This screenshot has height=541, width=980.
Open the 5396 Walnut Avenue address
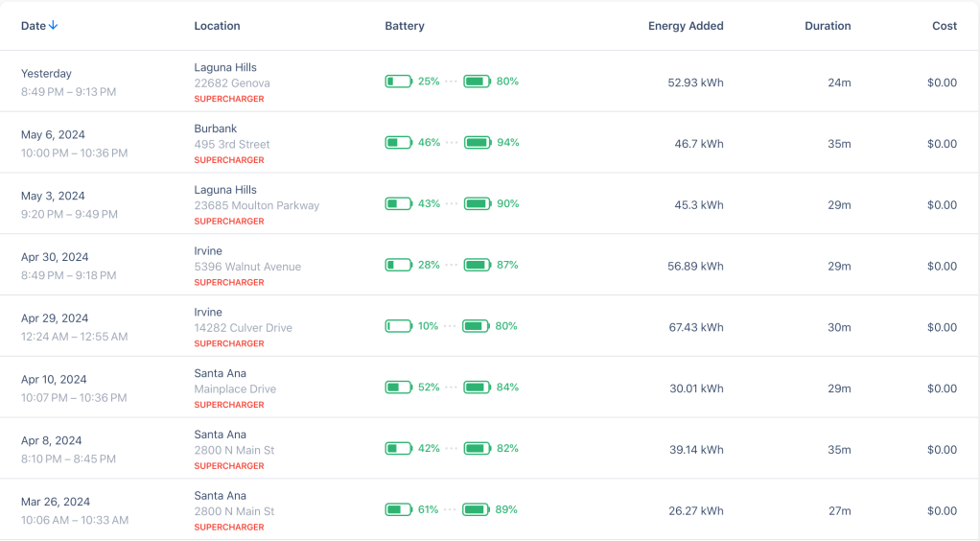point(247,267)
